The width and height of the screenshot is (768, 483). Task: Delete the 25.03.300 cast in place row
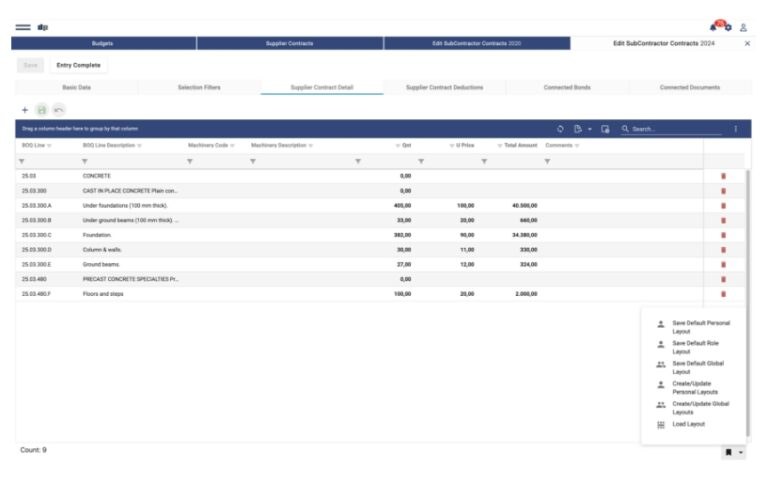pos(723,191)
